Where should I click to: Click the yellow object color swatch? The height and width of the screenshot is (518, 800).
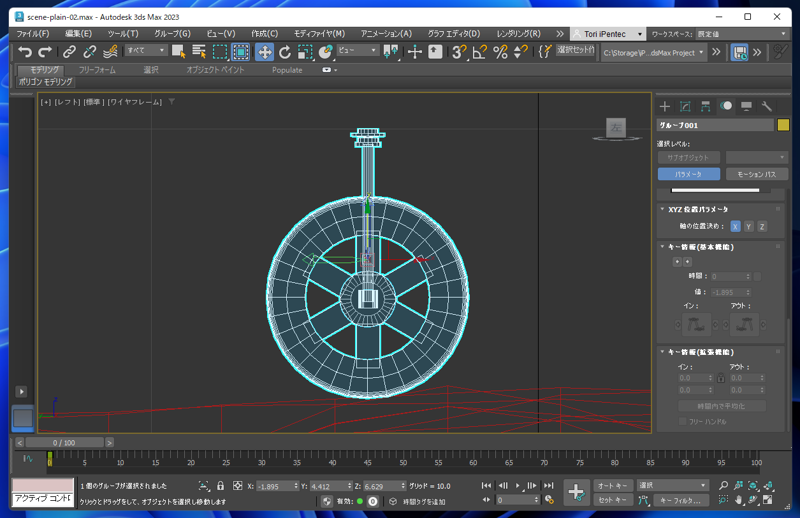point(783,125)
